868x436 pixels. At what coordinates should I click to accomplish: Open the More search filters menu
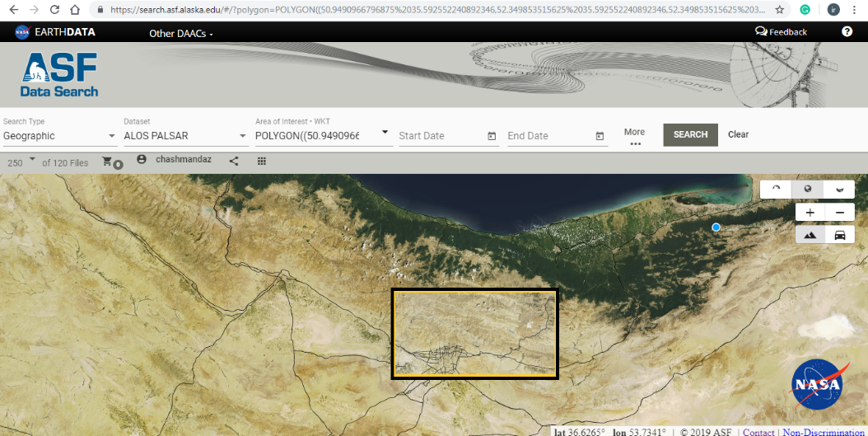[x=634, y=137]
